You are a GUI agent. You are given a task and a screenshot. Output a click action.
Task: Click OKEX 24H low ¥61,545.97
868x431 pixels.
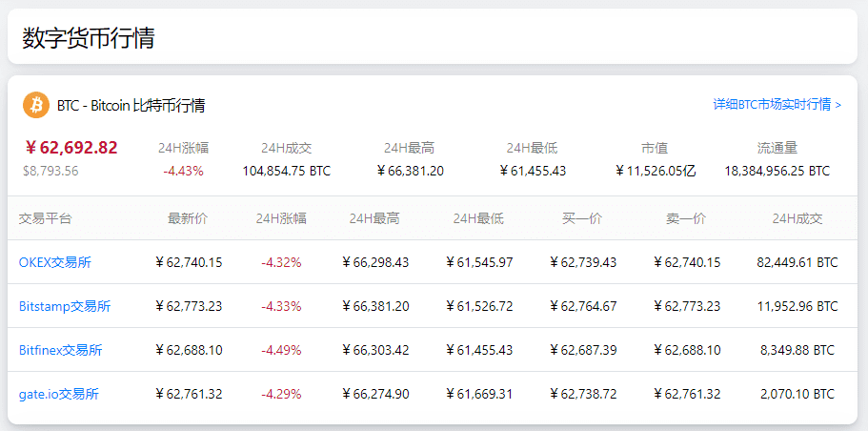(479, 262)
